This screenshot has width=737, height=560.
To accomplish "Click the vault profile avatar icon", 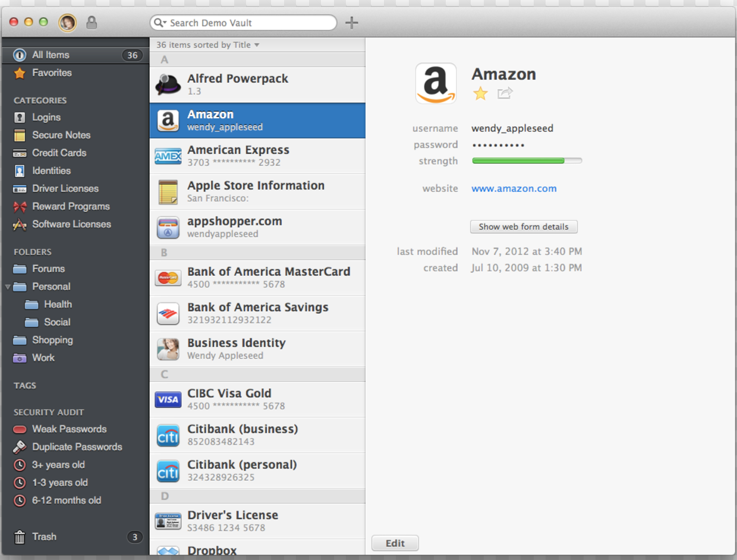I will click(x=67, y=23).
